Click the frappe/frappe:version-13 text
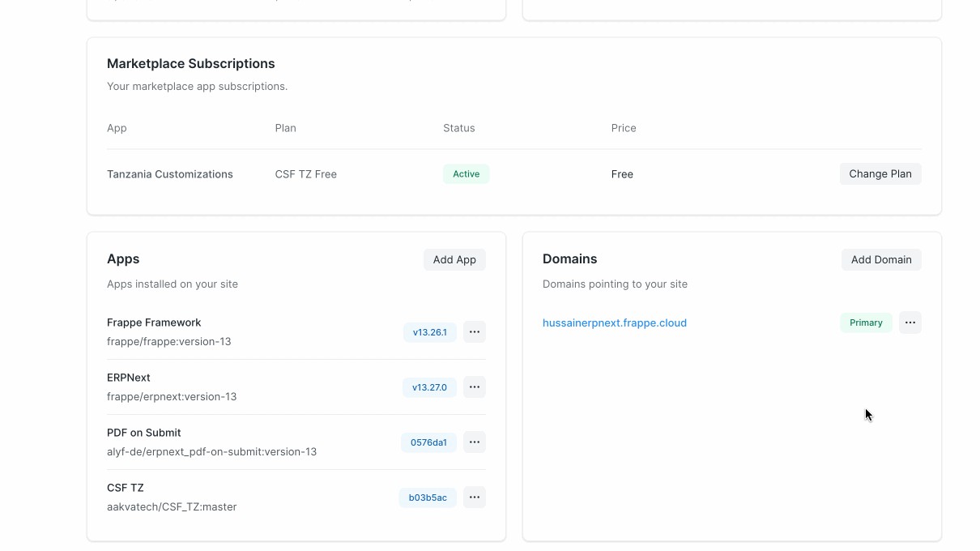 (169, 342)
